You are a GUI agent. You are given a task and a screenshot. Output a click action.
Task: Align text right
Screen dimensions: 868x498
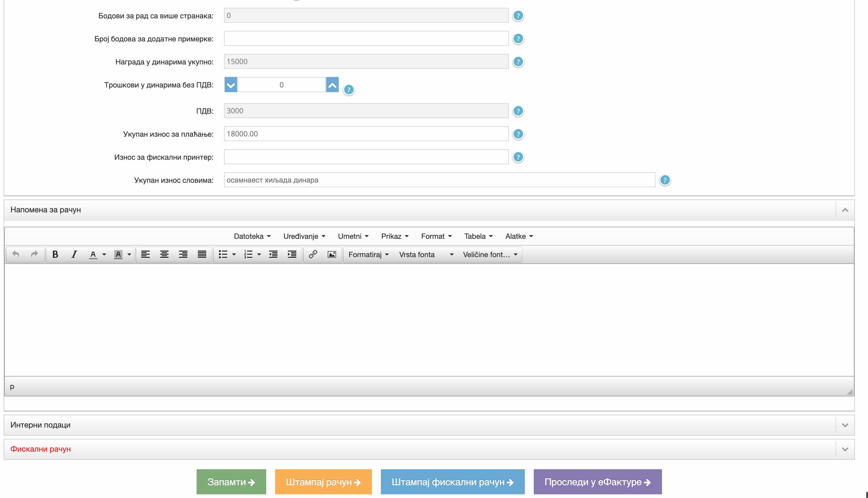183,254
